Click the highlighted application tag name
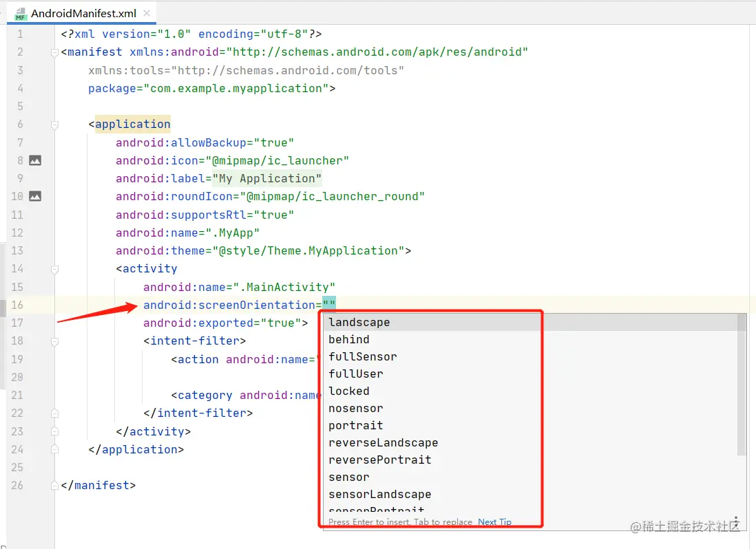 [133, 125]
